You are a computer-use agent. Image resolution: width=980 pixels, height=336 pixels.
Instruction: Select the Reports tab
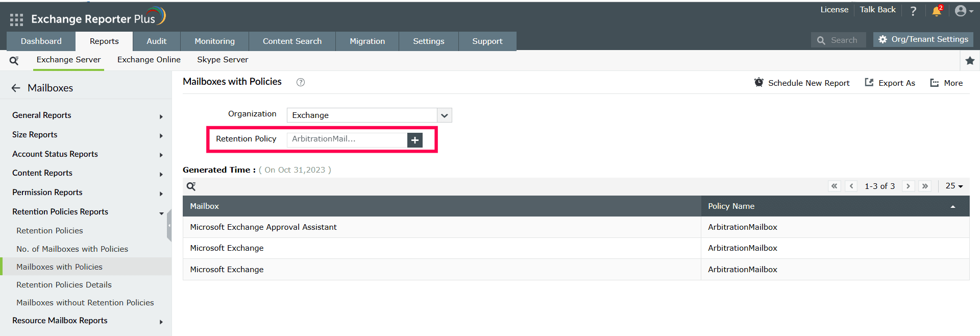tap(104, 41)
